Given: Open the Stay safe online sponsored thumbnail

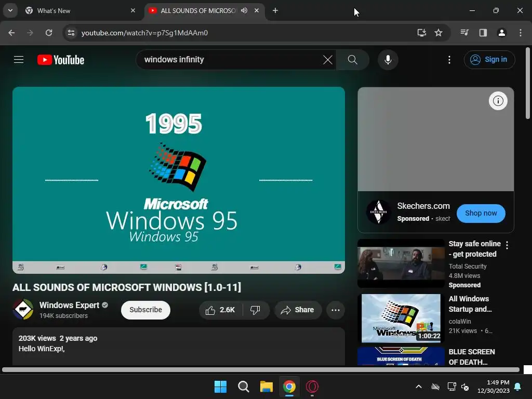Looking at the screenshot, I should click(401, 263).
